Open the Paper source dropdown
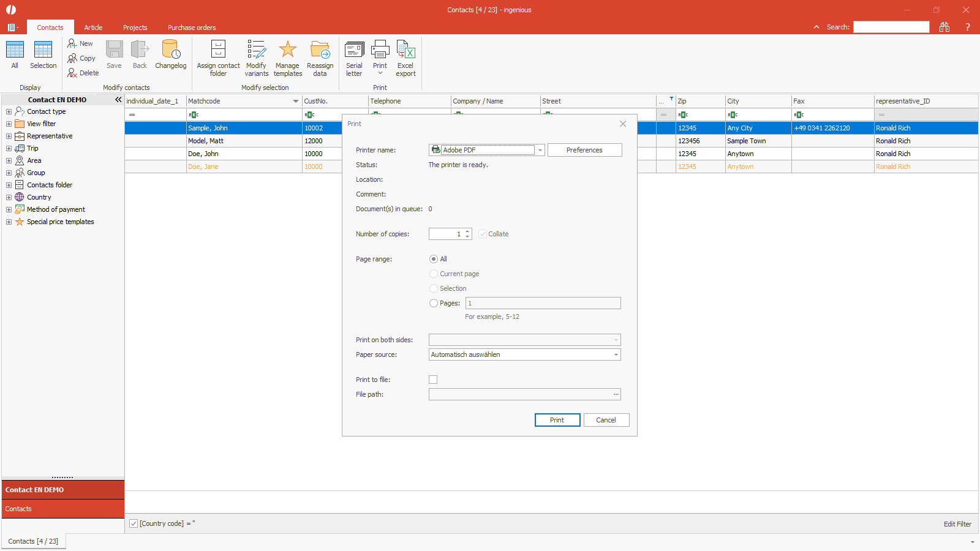 point(616,354)
